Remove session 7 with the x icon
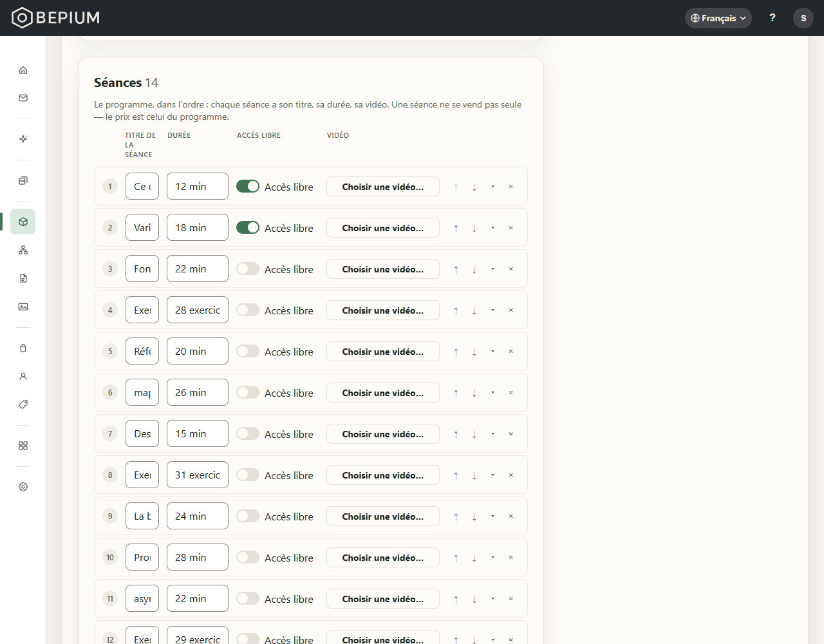The height and width of the screenshot is (644, 824). [511, 434]
